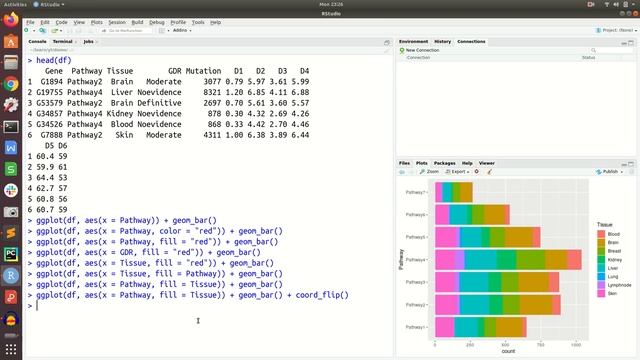The image size is (640, 360).
Task: Select the Plots tab
Action: 422,163
